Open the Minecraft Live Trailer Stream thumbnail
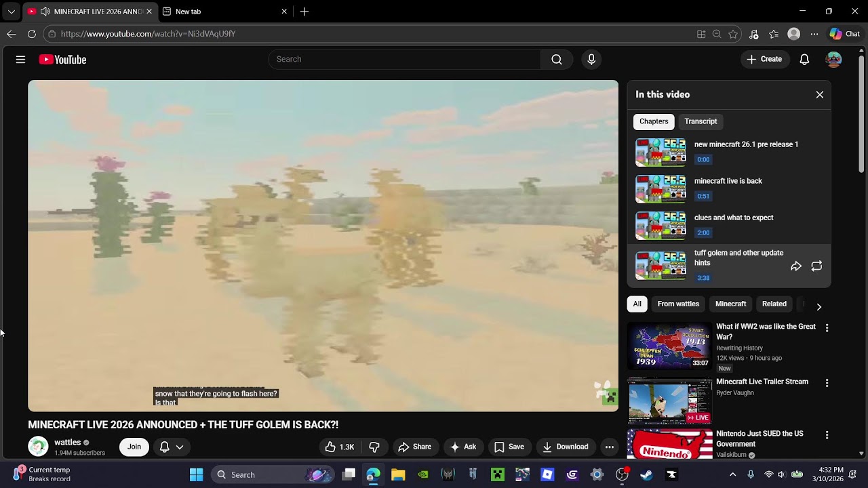 click(669, 401)
